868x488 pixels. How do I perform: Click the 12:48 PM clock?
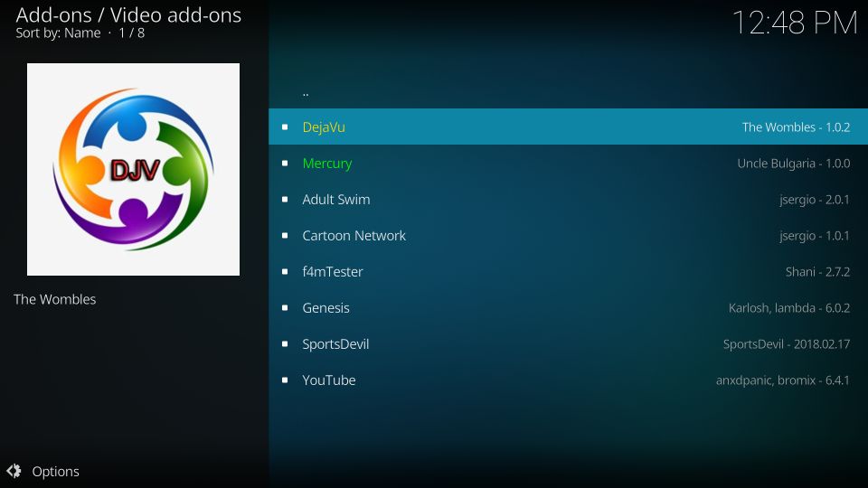[x=795, y=23]
